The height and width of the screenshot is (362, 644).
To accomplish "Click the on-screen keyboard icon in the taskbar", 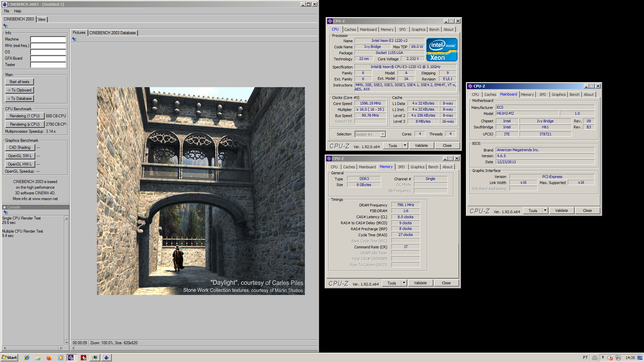I will [594, 358].
